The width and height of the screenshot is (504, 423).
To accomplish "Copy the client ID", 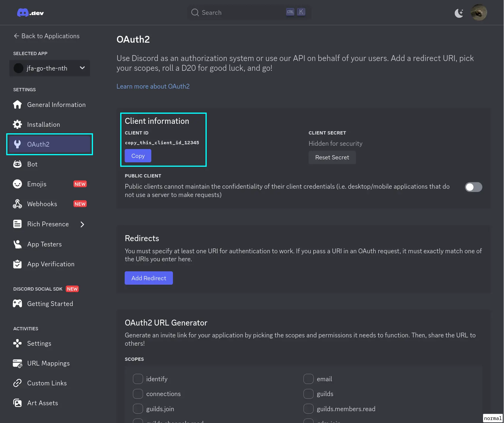I will (x=138, y=156).
